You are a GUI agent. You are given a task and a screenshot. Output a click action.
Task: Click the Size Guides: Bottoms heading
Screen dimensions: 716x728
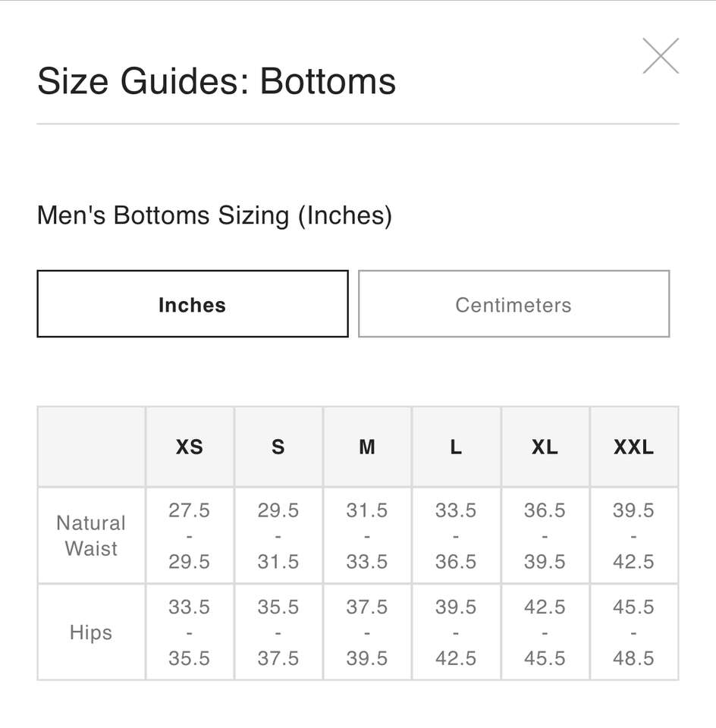point(216,81)
